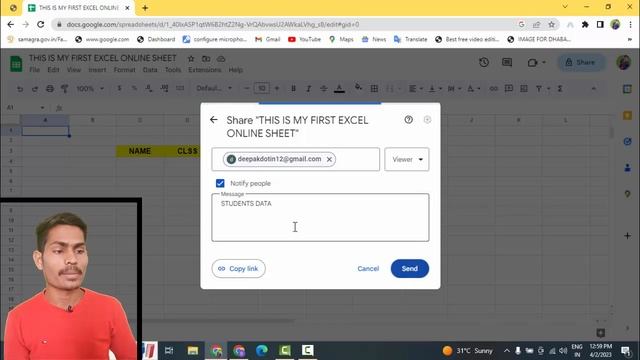Select the Paint format tool
This screenshot has width=640, height=360.
pos(64,89)
